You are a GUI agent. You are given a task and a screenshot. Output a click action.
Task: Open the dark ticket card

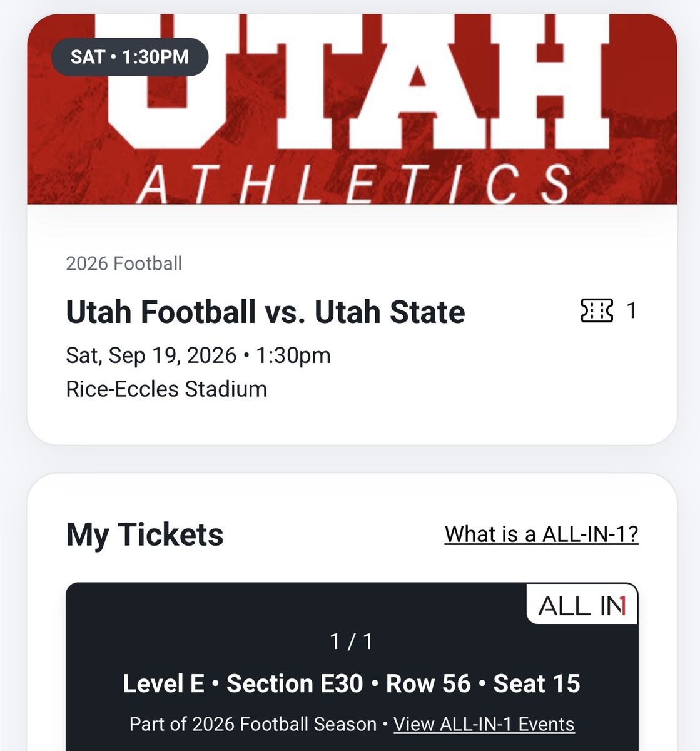[352, 667]
